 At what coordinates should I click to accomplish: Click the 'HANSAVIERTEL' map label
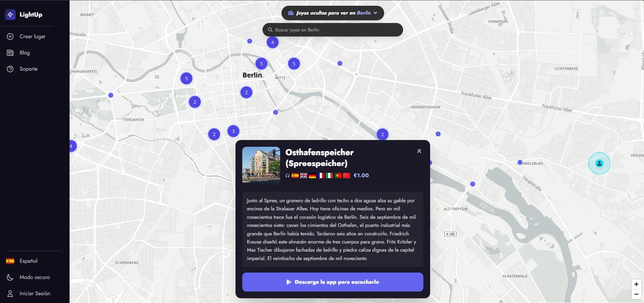(85, 72)
